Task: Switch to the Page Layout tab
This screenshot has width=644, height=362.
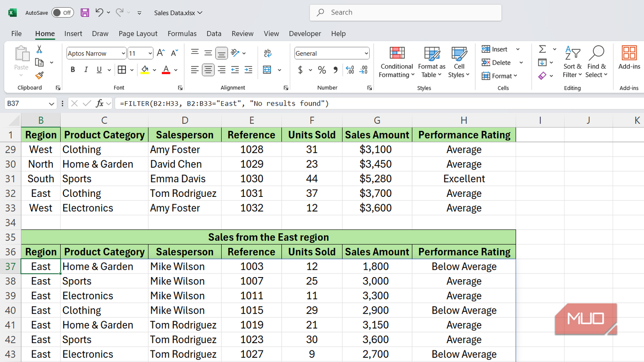Action: click(138, 33)
